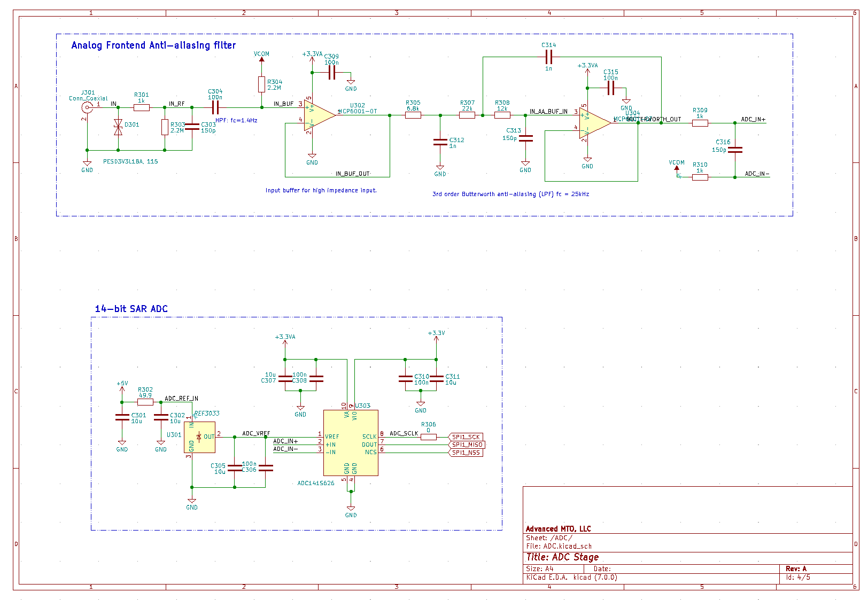This screenshot has height=600, width=868.
Task: Select resistor R309 1k
Action: click(x=700, y=123)
